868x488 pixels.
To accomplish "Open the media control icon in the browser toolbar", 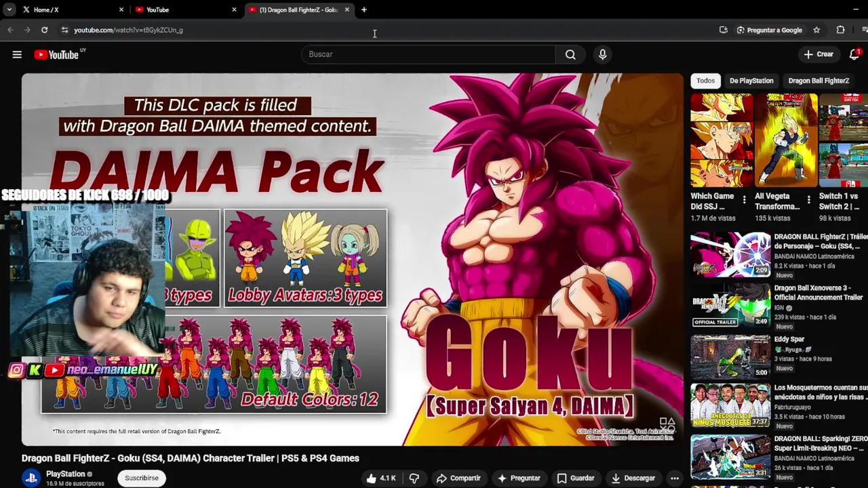I will click(864, 30).
